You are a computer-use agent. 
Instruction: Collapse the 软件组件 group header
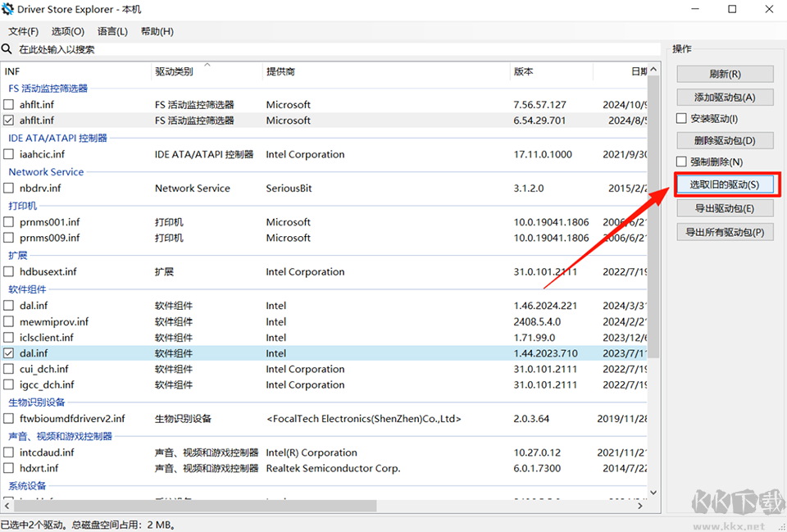point(27,289)
